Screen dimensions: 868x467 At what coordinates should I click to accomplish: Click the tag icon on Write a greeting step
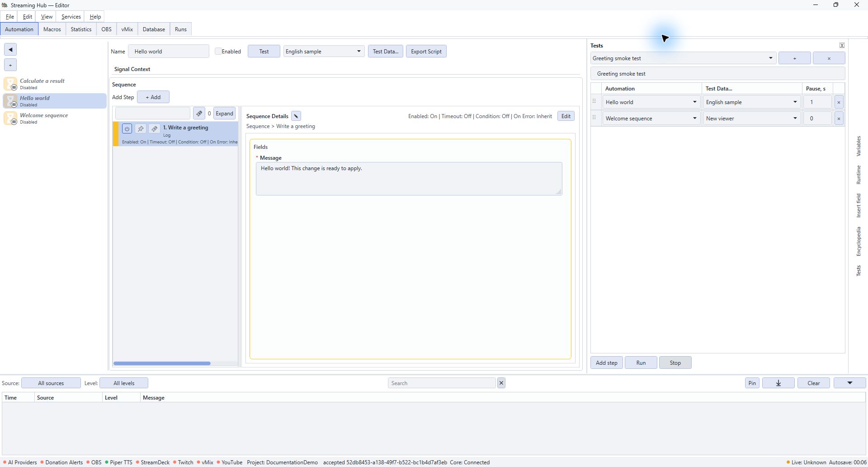tap(154, 129)
